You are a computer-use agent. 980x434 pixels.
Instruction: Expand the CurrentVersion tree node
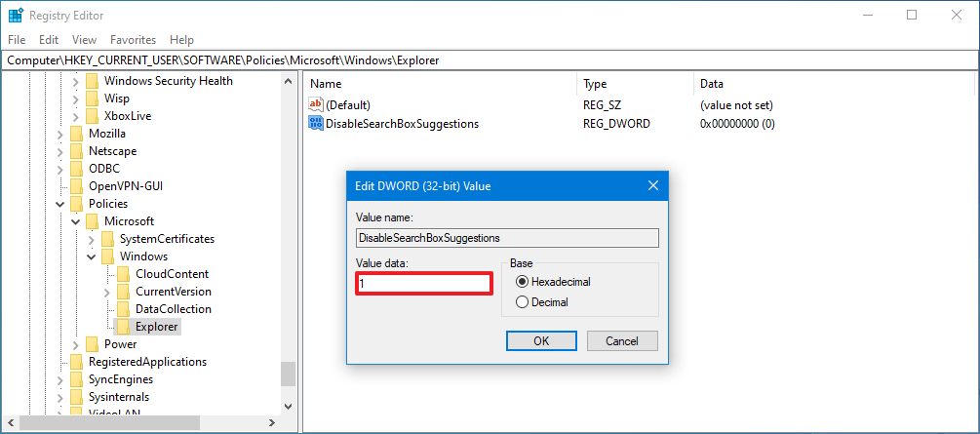point(107,292)
